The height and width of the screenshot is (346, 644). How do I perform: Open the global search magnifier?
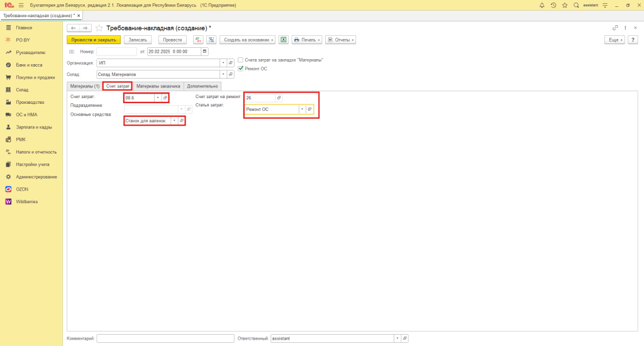click(576, 5)
